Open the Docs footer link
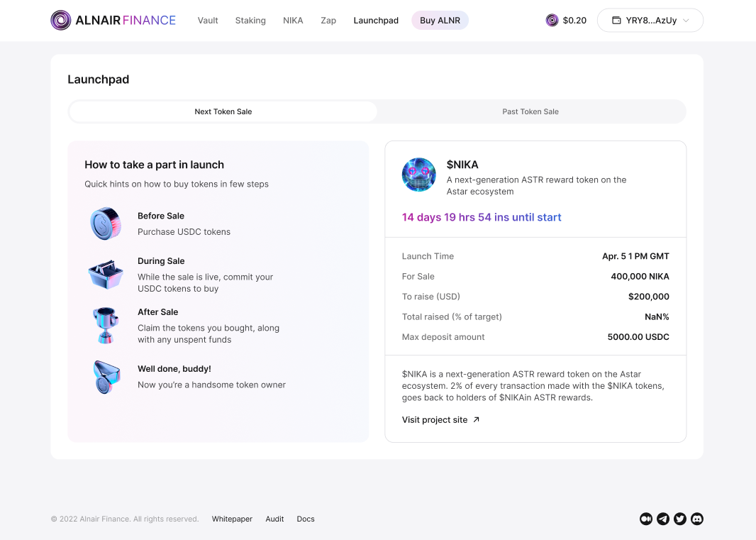 point(306,519)
